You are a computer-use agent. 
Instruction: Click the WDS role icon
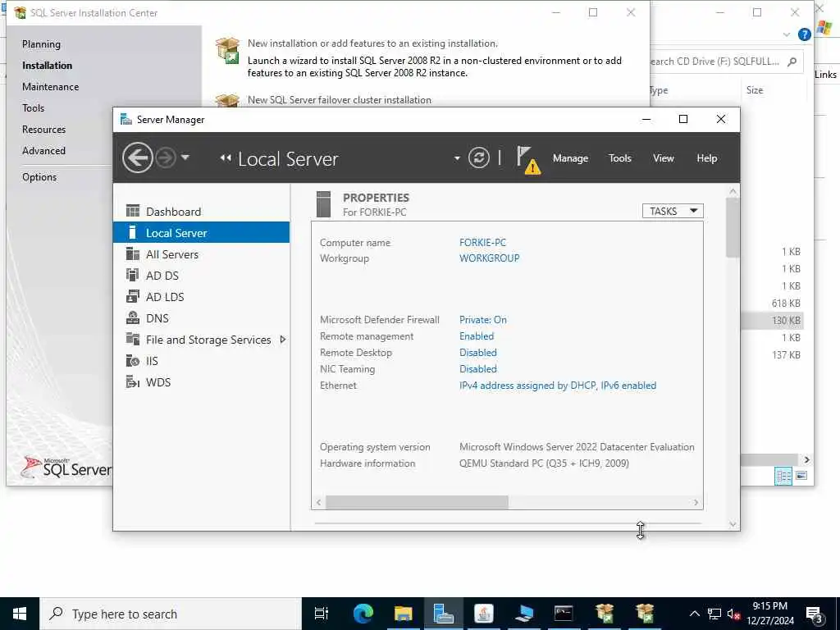tap(132, 381)
